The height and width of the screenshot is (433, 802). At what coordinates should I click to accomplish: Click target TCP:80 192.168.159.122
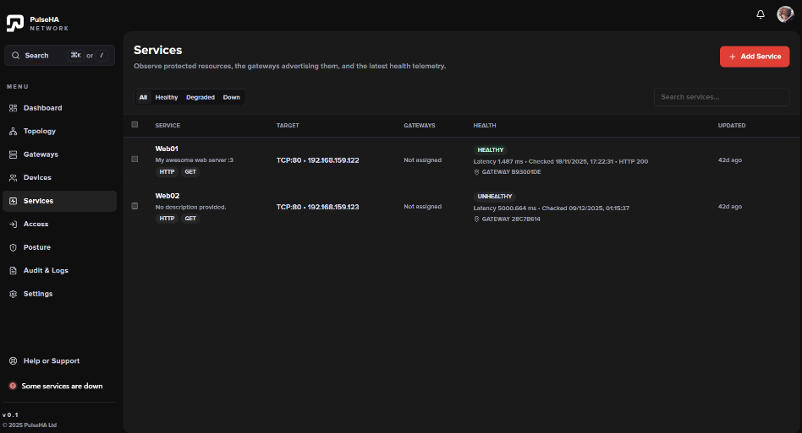[x=318, y=161]
